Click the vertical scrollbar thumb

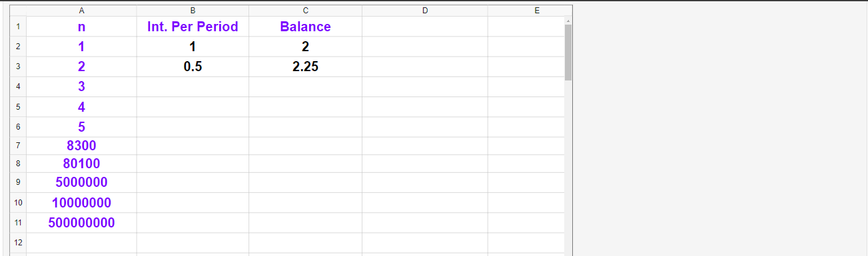pyautogui.click(x=568, y=53)
